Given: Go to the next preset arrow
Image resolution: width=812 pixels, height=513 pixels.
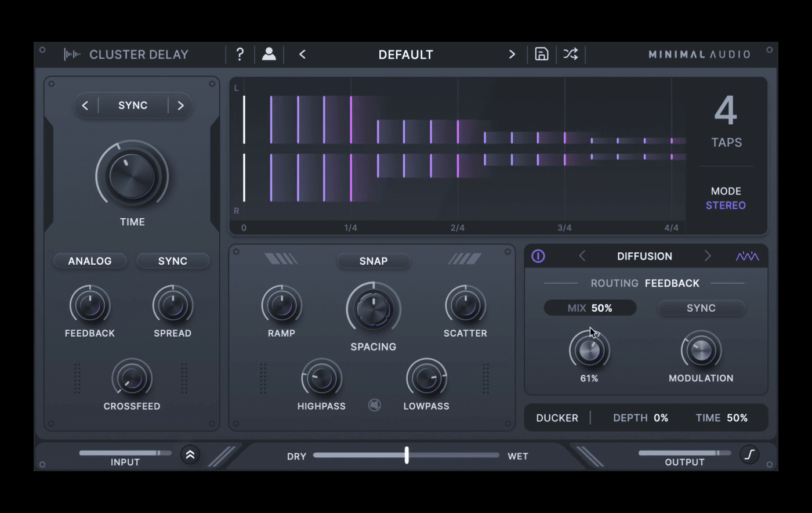Looking at the screenshot, I should click(x=512, y=55).
